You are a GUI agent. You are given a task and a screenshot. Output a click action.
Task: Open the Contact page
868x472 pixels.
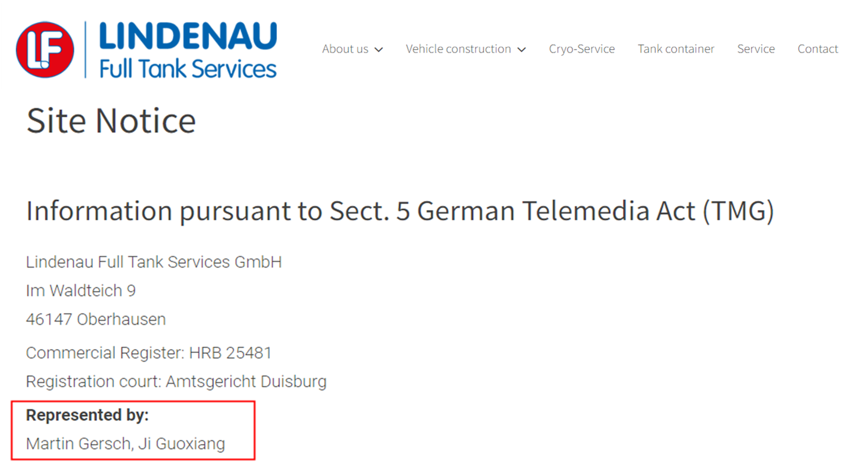[x=818, y=49]
